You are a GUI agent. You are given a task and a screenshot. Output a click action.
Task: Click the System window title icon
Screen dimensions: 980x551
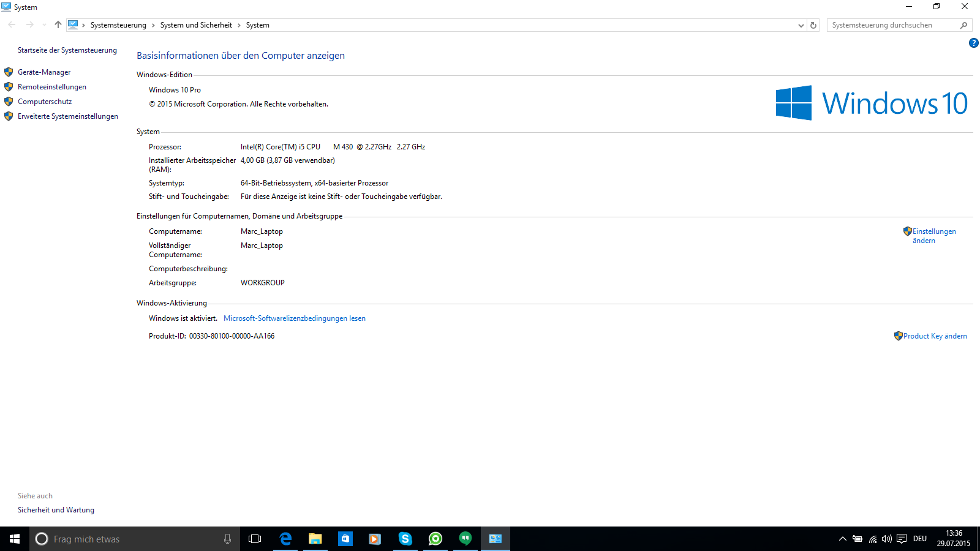[x=6, y=7]
